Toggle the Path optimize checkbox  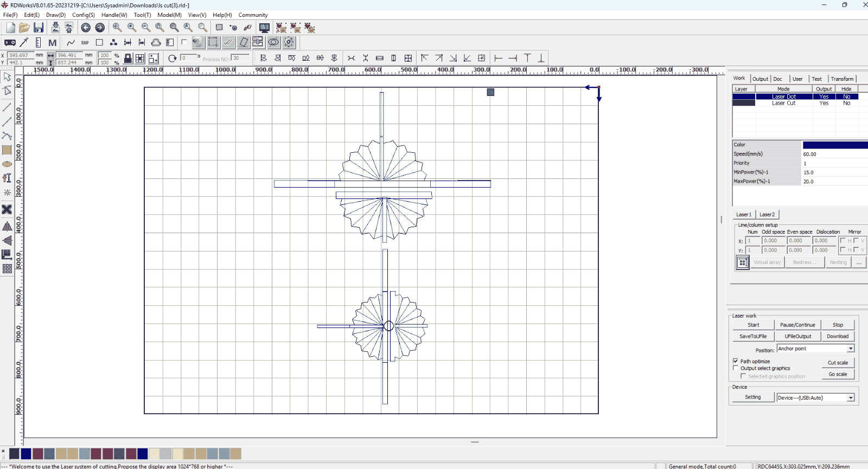(736, 361)
